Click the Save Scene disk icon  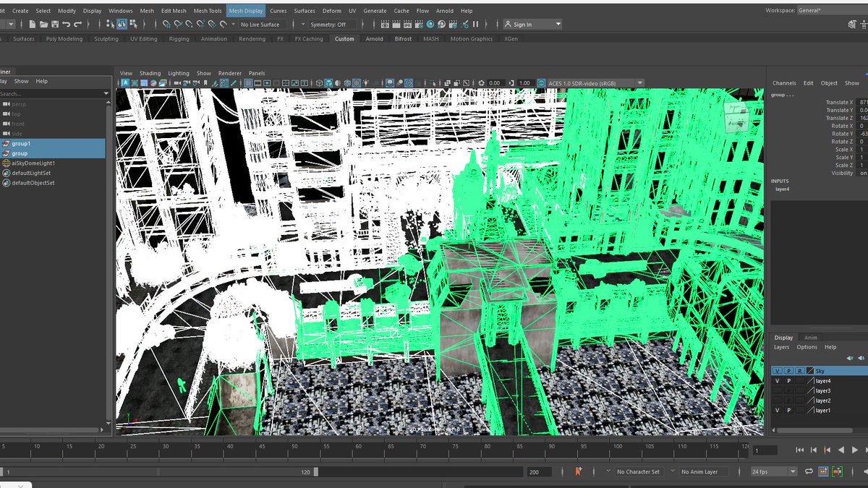pyautogui.click(x=55, y=24)
